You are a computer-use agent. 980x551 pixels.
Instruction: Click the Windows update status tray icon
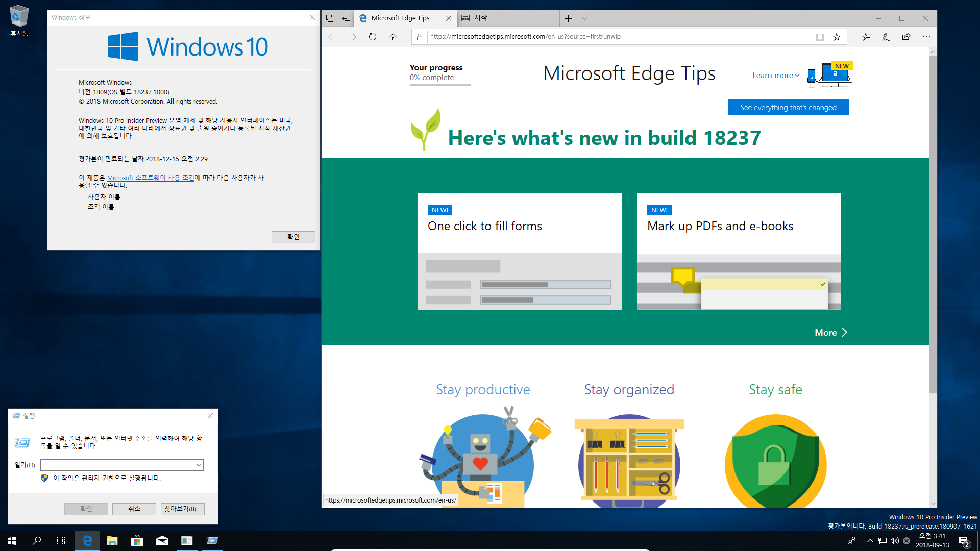click(906, 541)
